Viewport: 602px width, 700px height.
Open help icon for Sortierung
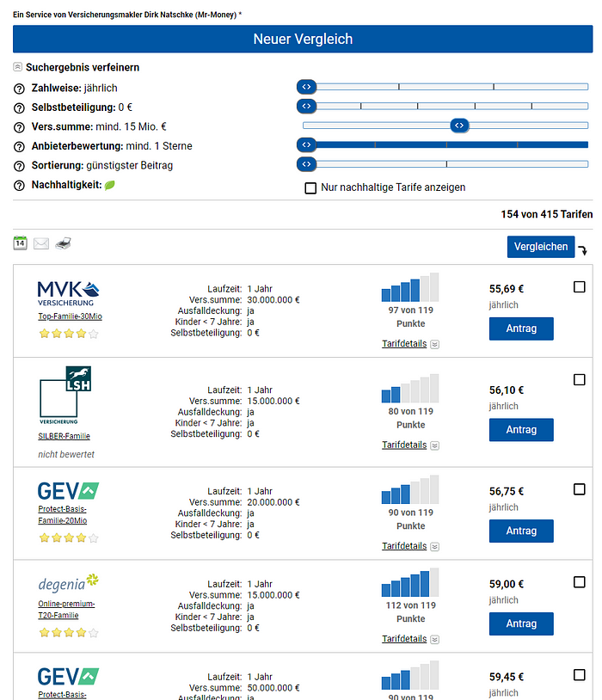(x=19, y=166)
